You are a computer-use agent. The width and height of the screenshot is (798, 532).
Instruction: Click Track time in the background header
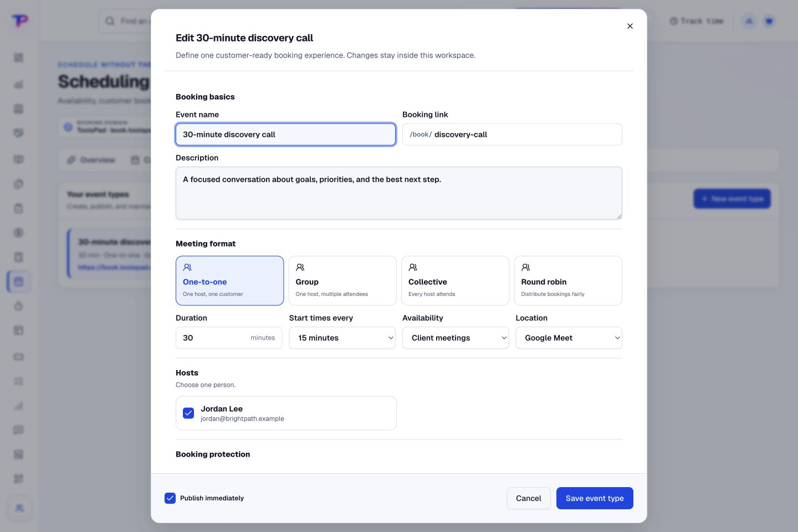[697, 21]
